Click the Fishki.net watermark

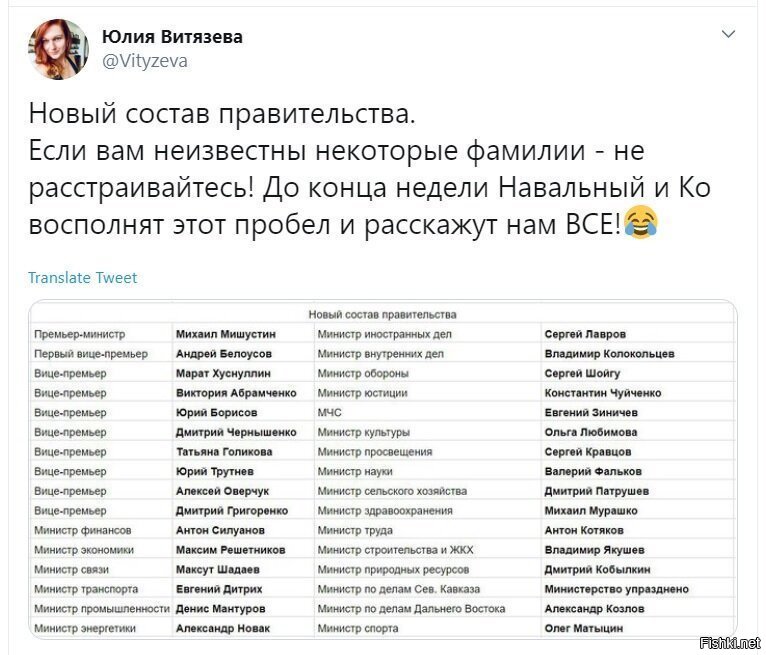[x=730, y=643]
